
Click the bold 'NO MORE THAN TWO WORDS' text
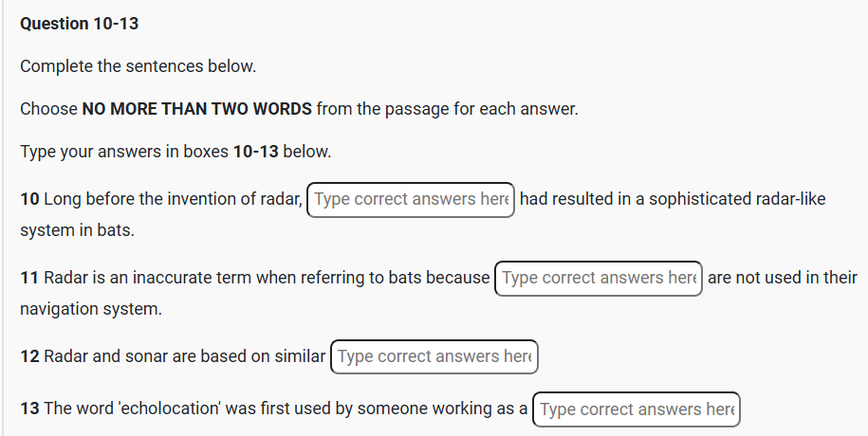196,109
